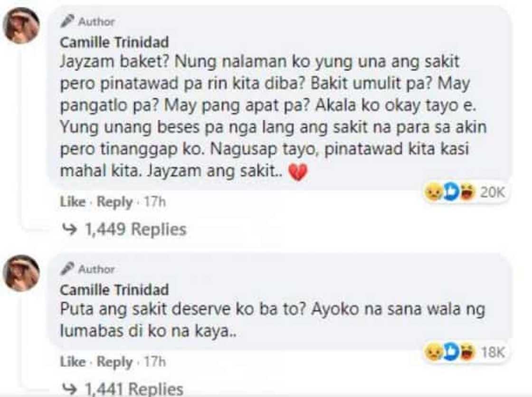Open haha reaction emoji on first comment
This screenshot has height=397, width=532.
(x=467, y=192)
